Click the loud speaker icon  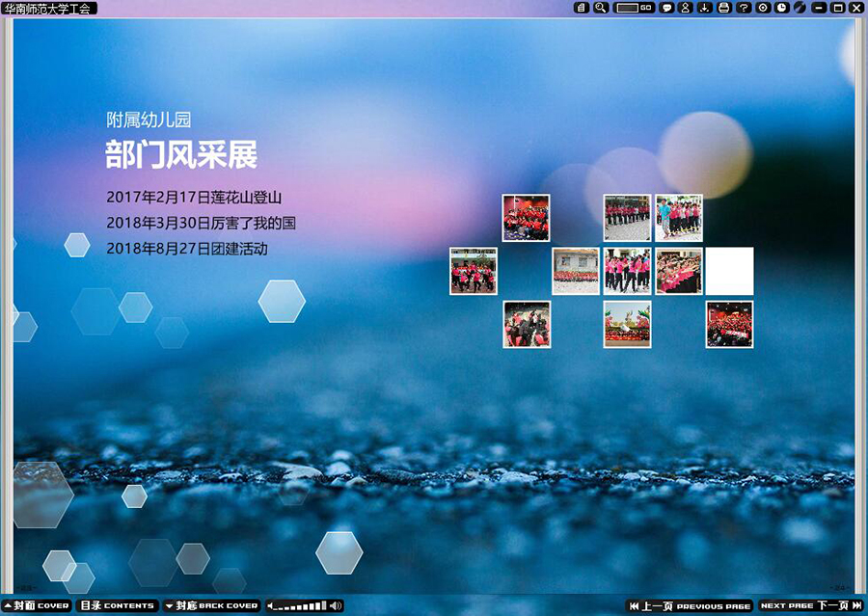(336, 606)
